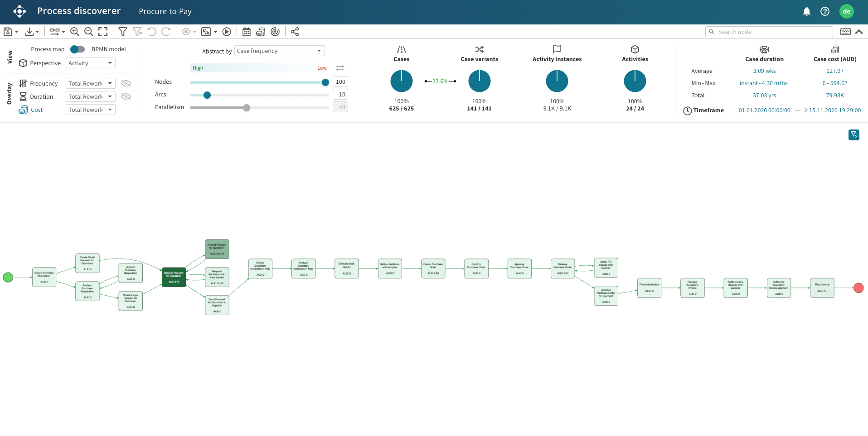Click the fit to screen icon
Screen dimensions: 868x436
tap(103, 32)
